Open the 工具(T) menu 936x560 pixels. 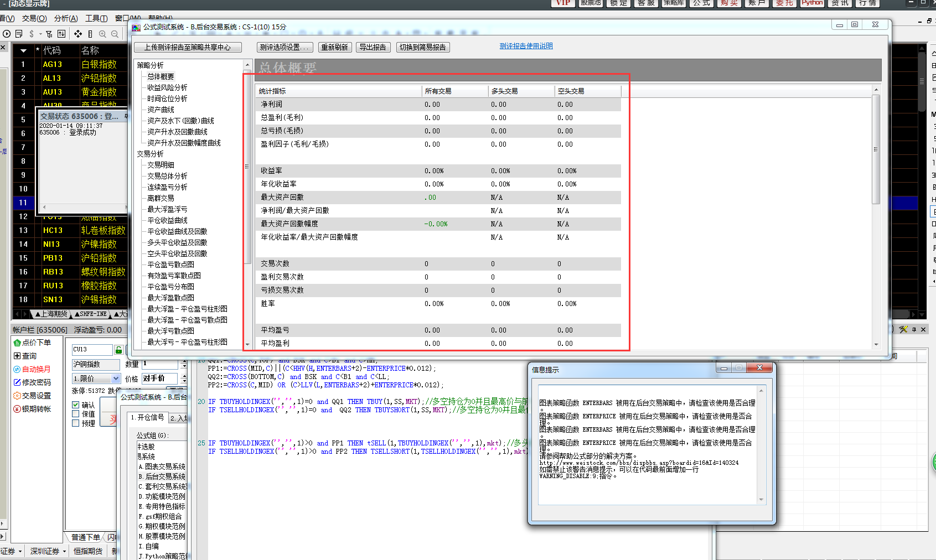click(96, 18)
